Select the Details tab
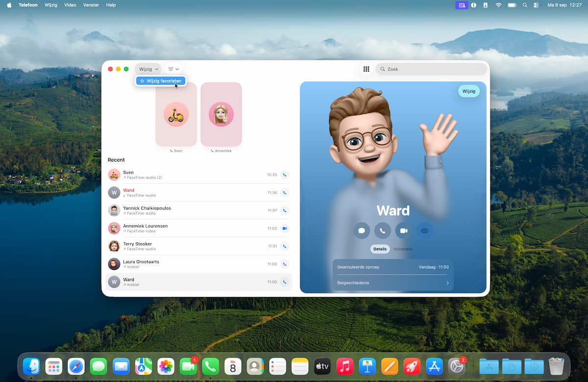This screenshot has width=588, height=382. tap(380, 249)
